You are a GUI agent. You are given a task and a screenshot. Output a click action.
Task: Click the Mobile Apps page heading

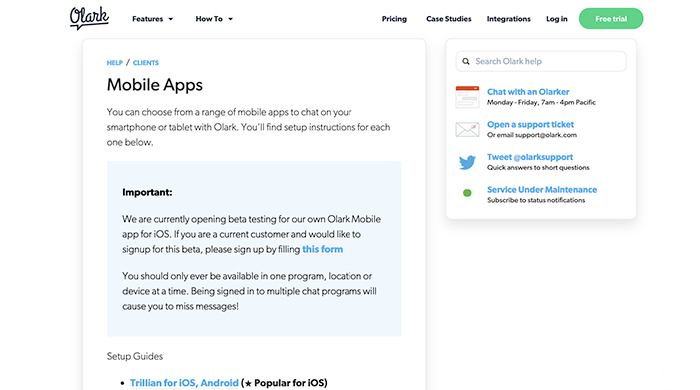tap(154, 85)
